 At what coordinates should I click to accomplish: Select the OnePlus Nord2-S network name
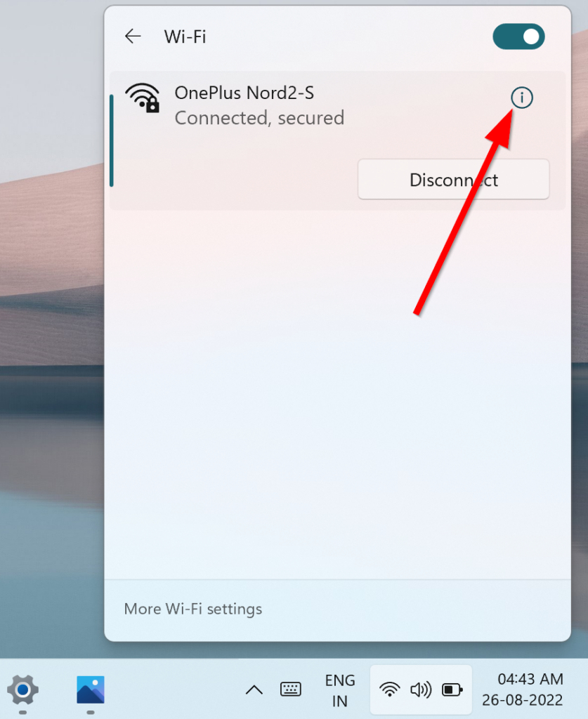[244, 93]
